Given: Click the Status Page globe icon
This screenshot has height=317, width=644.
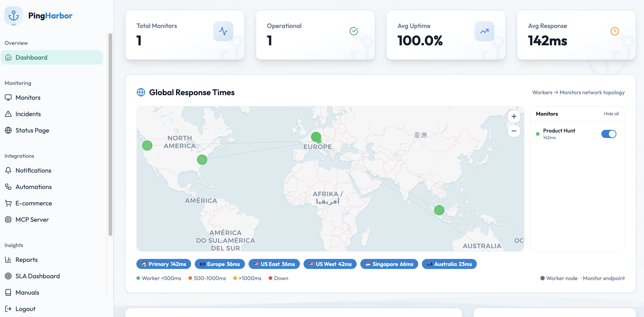Looking at the screenshot, I should click(x=8, y=130).
